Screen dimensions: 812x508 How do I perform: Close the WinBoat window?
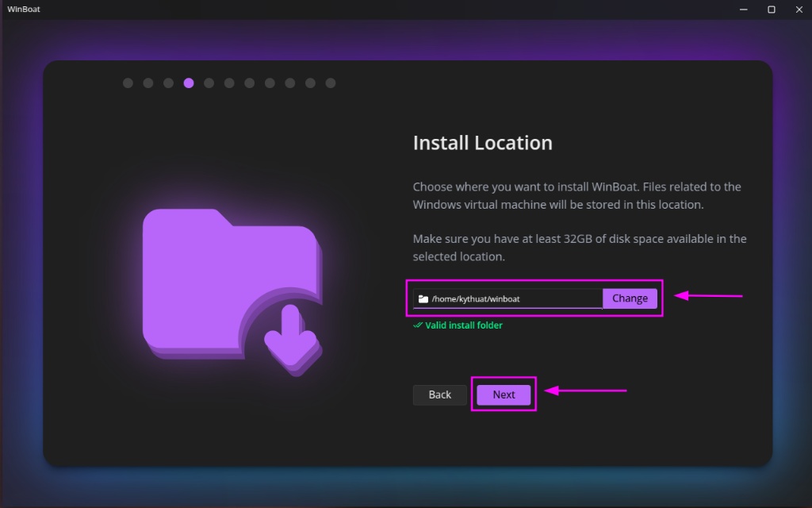[x=799, y=10]
